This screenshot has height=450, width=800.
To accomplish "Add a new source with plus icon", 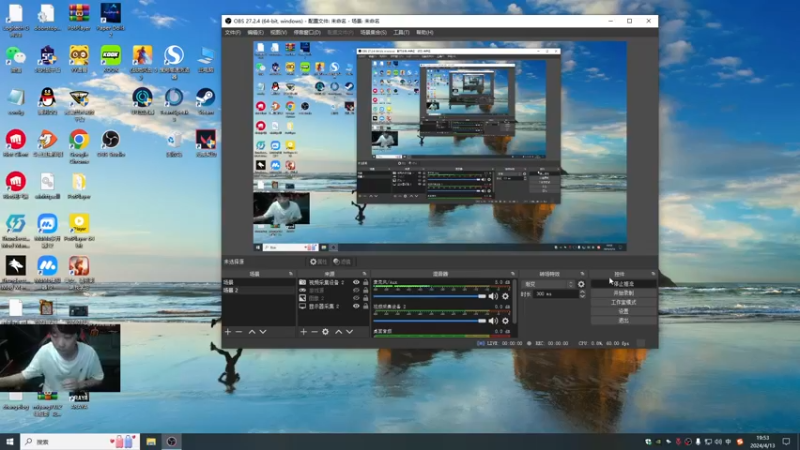I will click(x=303, y=331).
